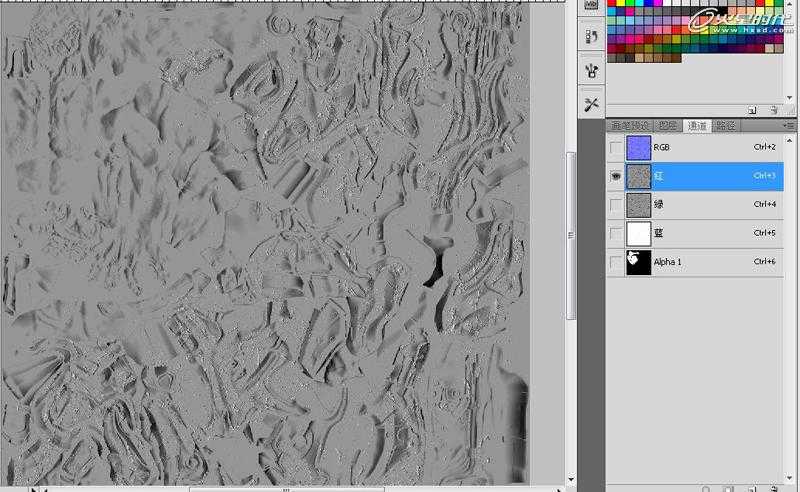Open the Mini Bridge collapsed panel icon
The image size is (800, 492).
[591, 5]
